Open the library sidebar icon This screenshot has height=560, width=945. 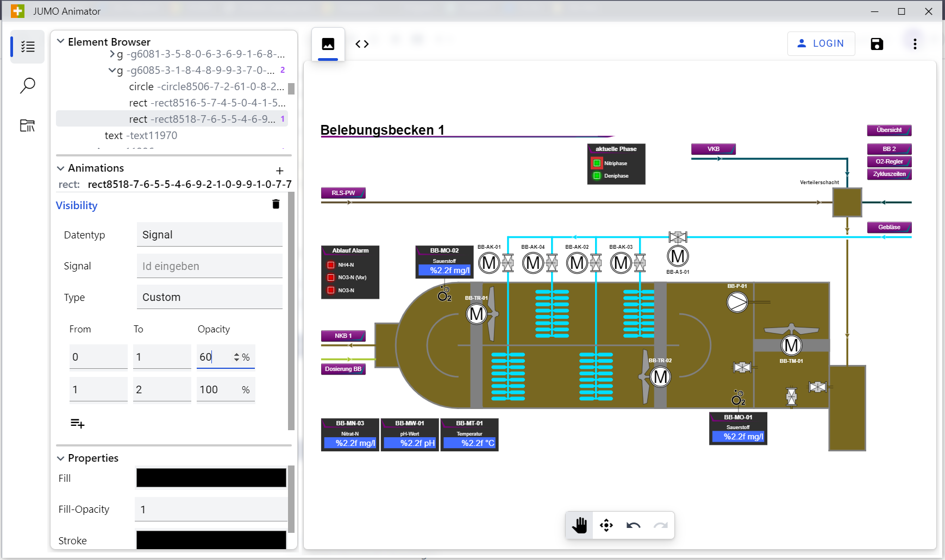coord(28,125)
